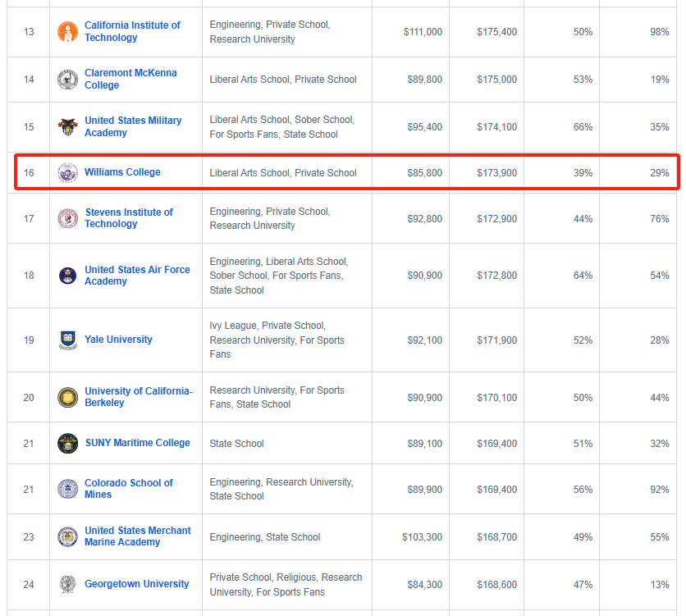Click the Merchant Marine Academy seal
Image resolution: width=686 pixels, height=616 pixels.
(68, 537)
